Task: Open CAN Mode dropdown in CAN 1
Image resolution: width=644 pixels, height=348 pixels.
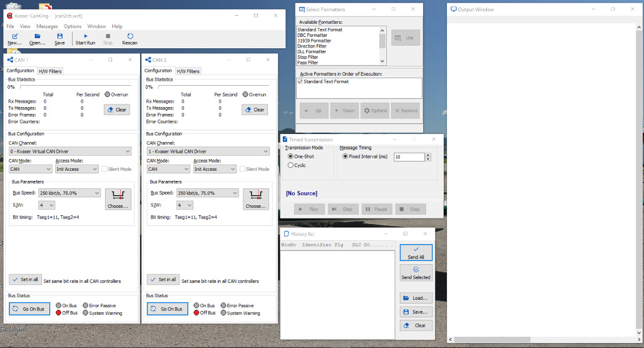Action: pos(31,169)
